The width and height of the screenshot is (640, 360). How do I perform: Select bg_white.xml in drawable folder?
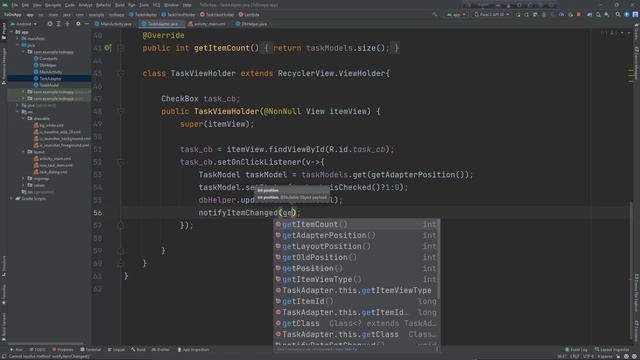[x=49, y=125]
